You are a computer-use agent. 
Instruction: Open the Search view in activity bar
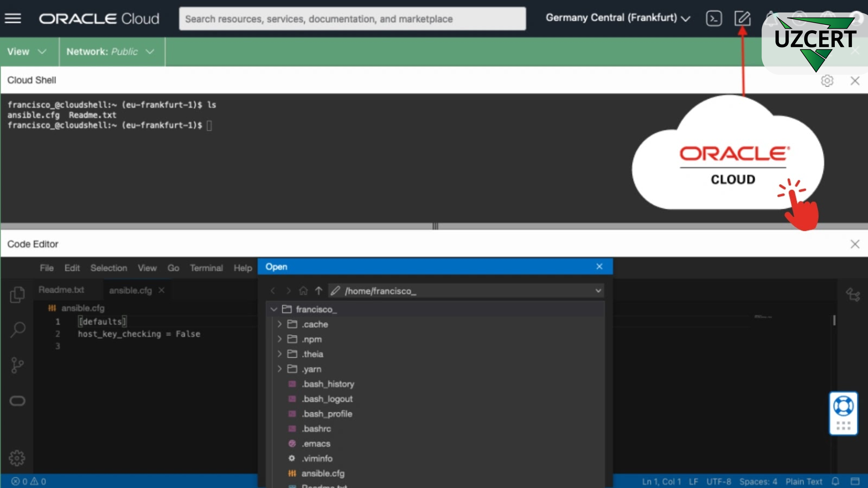(18, 329)
